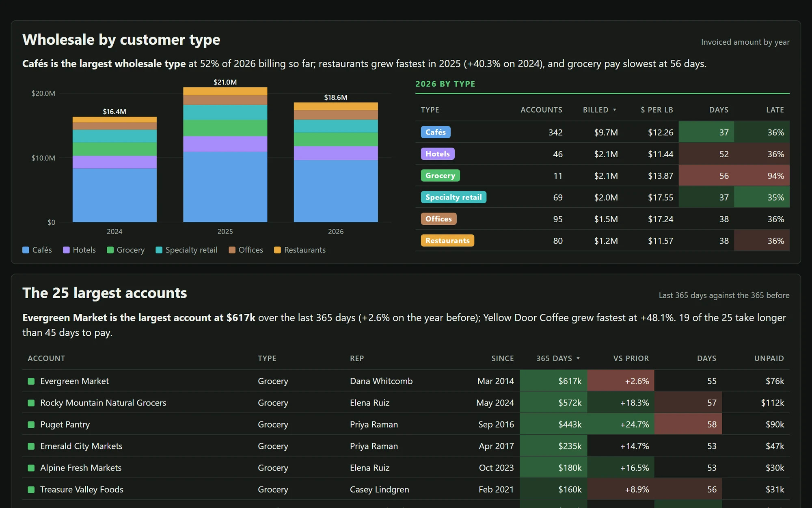Sort type table by ACCOUNTS header

(x=541, y=110)
